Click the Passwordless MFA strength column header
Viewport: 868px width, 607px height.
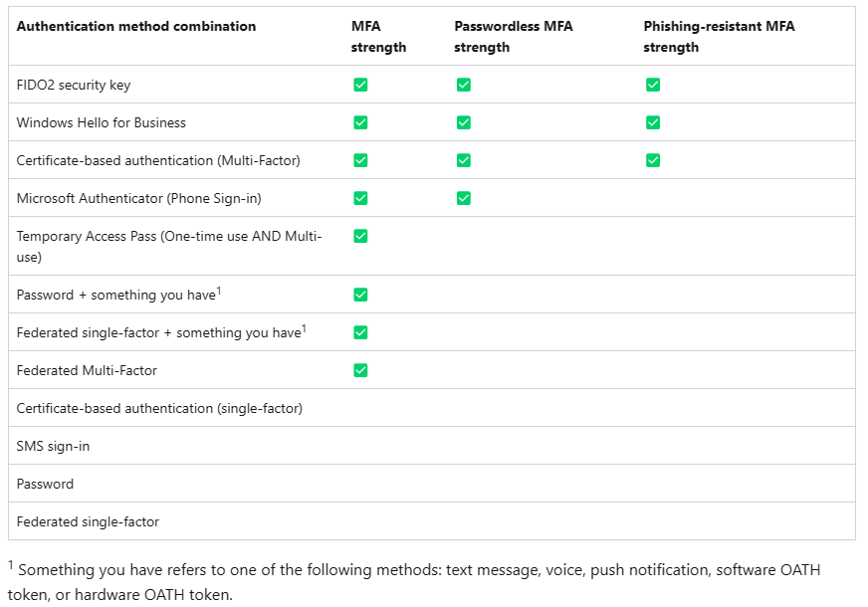point(514,37)
